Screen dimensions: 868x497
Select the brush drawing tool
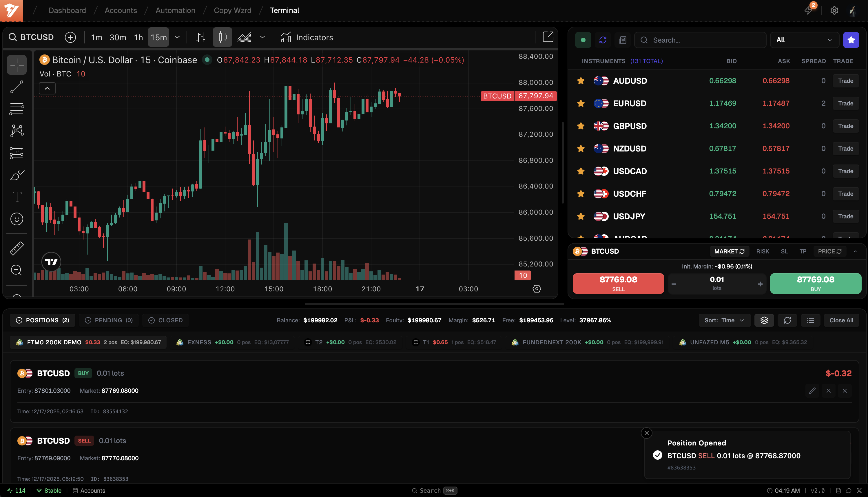pyautogui.click(x=17, y=175)
